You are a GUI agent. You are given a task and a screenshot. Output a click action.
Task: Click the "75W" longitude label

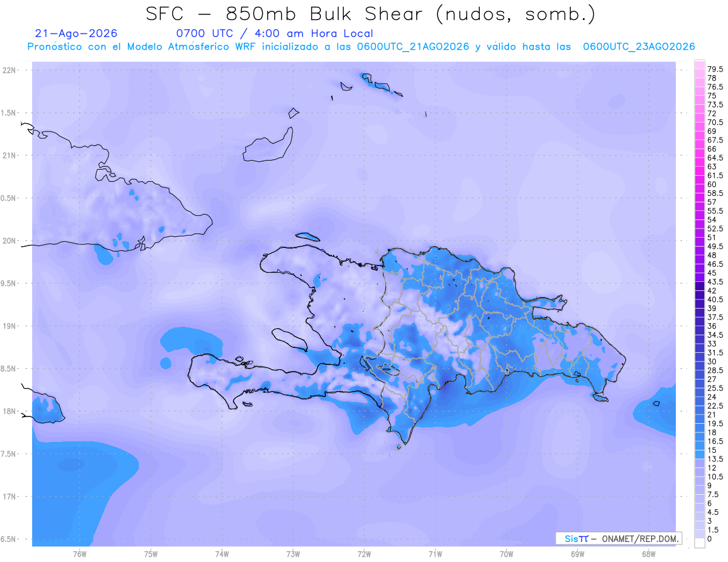[x=151, y=554]
